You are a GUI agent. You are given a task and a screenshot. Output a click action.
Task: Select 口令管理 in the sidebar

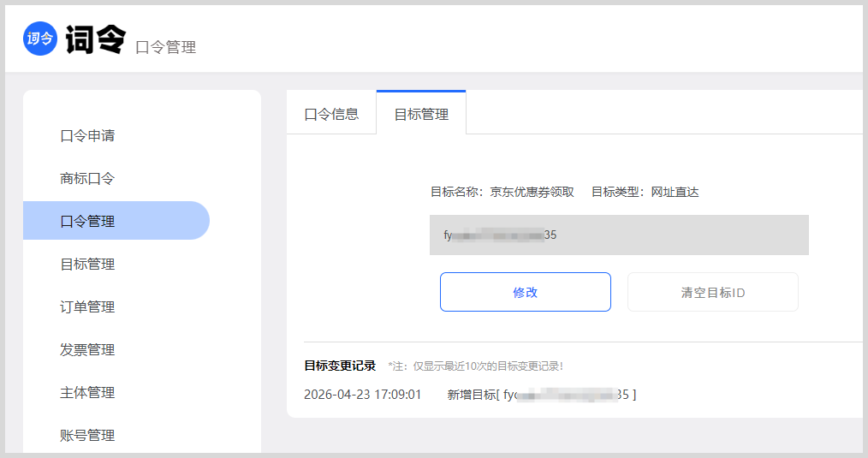point(116,220)
